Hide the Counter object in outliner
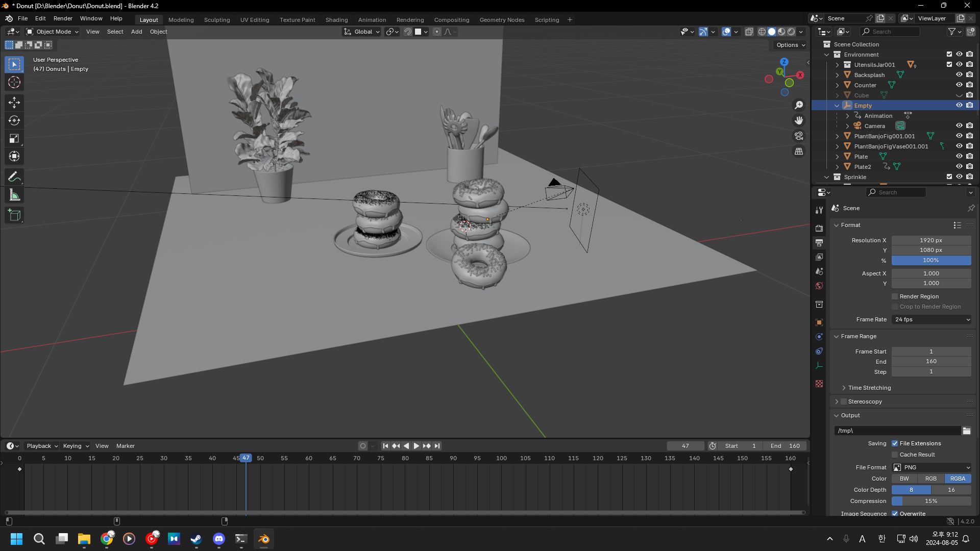 959,85
